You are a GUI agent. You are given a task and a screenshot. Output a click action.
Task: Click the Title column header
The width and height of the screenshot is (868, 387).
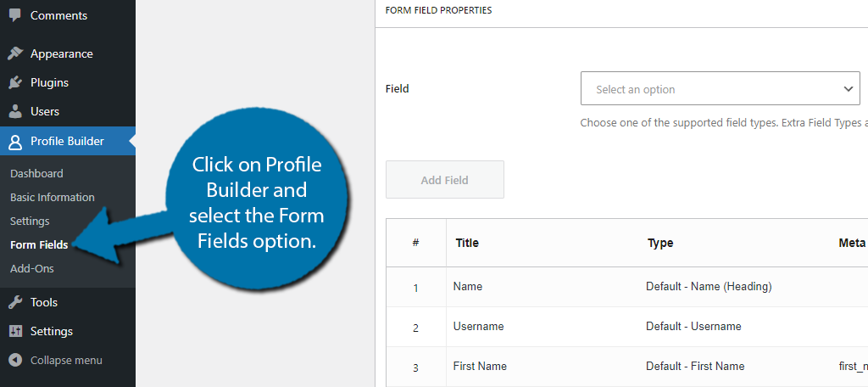click(x=467, y=243)
